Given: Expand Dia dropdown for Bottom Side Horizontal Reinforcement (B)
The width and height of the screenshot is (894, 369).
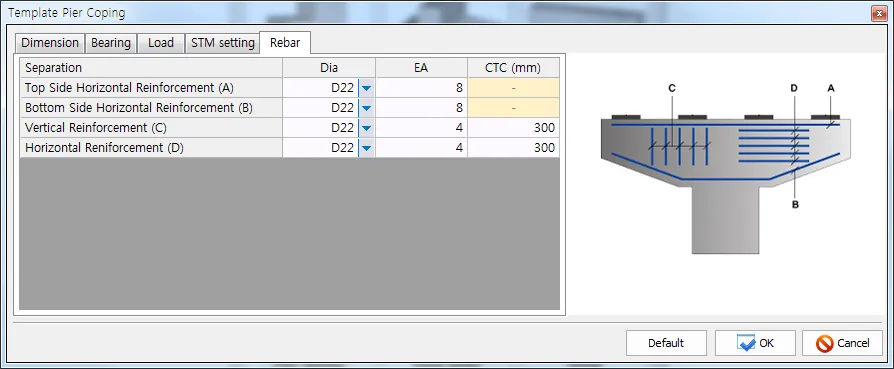Looking at the screenshot, I should tap(367, 108).
